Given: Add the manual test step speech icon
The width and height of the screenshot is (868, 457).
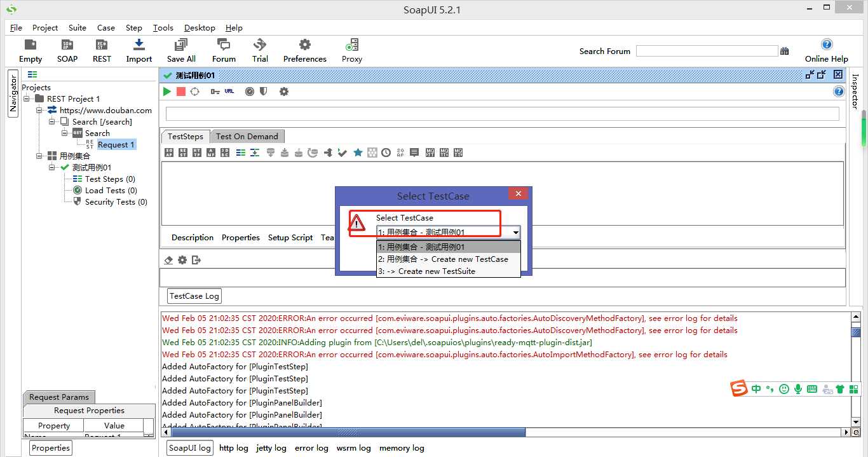Looking at the screenshot, I should 414,153.
